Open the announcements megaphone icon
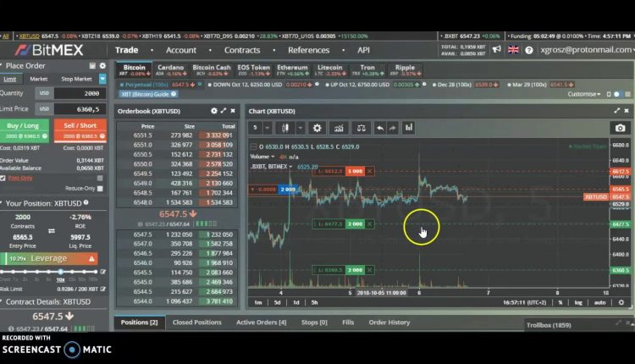Screen dimensions: 635x364 click(496, 49)
